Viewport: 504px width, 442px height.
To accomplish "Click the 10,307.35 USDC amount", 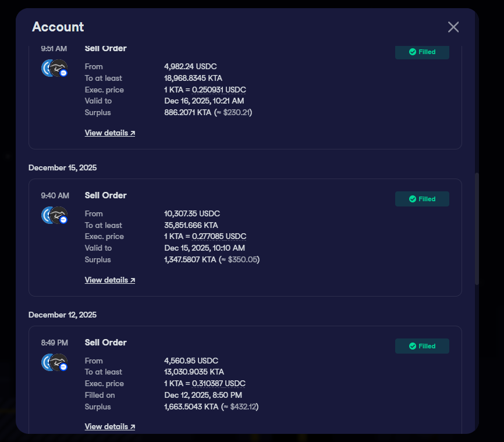I will 192,213.
